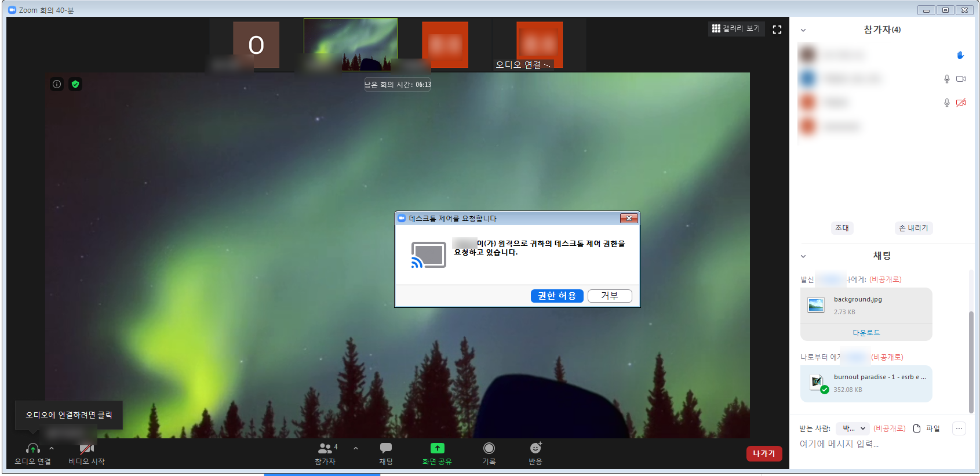Select the aurora video participant thumbnail
Image resolution: width=980 pixels, height=476 pixels.
(x=351, y=45)
